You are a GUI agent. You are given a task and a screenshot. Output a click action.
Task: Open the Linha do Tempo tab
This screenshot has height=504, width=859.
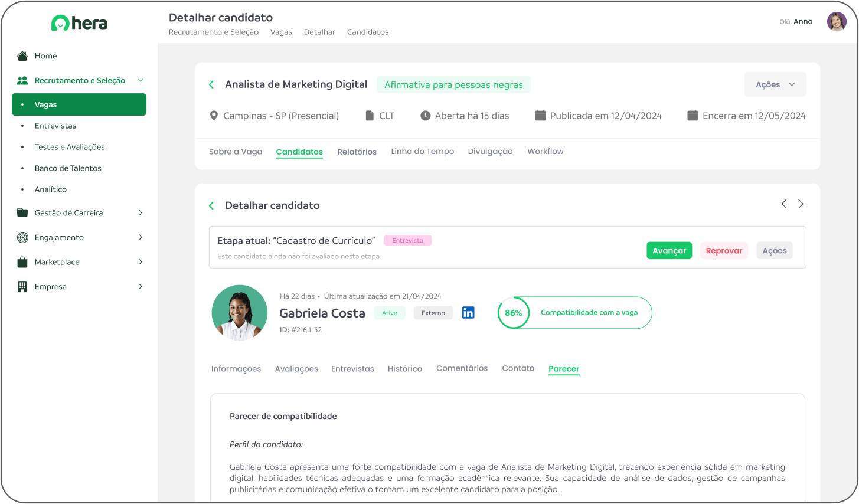tap(422, 152)
